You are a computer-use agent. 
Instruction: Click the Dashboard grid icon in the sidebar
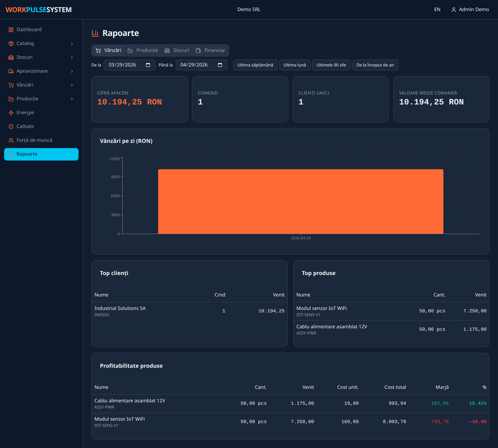11,30
